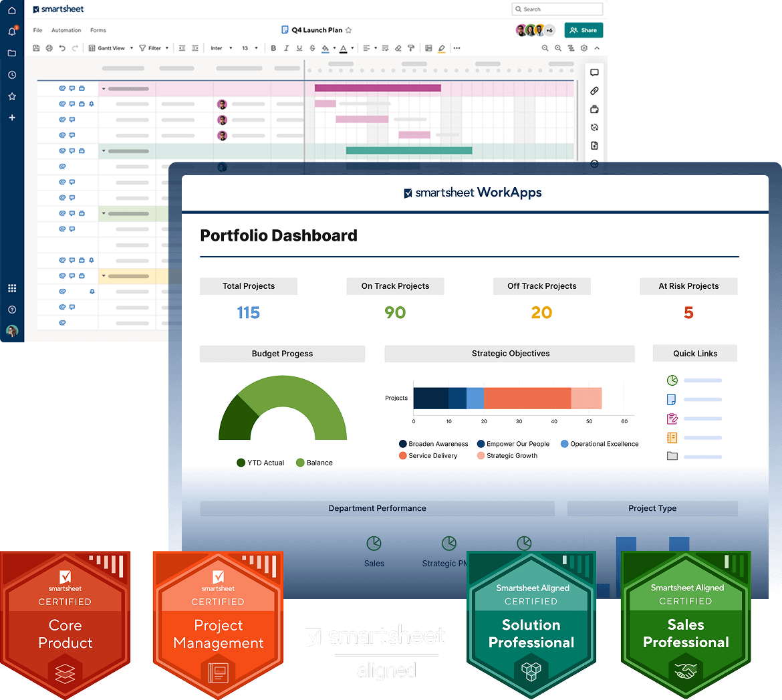
Task: Open the Recents clock icon in sidebar
Action: point(12,75)
